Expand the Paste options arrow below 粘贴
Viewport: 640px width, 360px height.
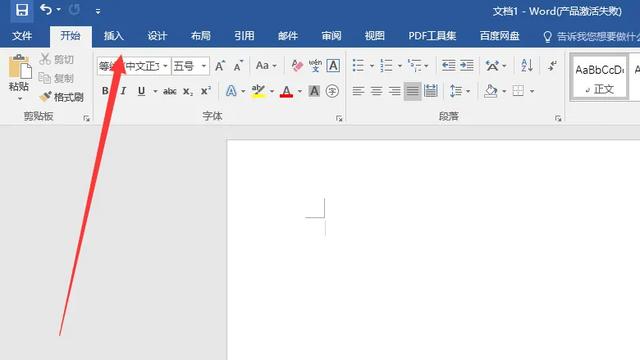(x=20, y=99)
